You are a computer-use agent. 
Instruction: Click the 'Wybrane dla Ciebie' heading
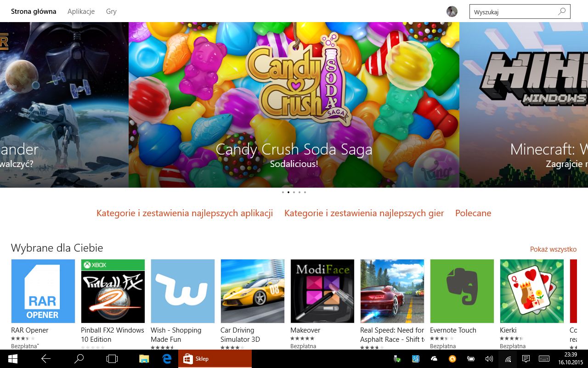[x=57, y=248]
